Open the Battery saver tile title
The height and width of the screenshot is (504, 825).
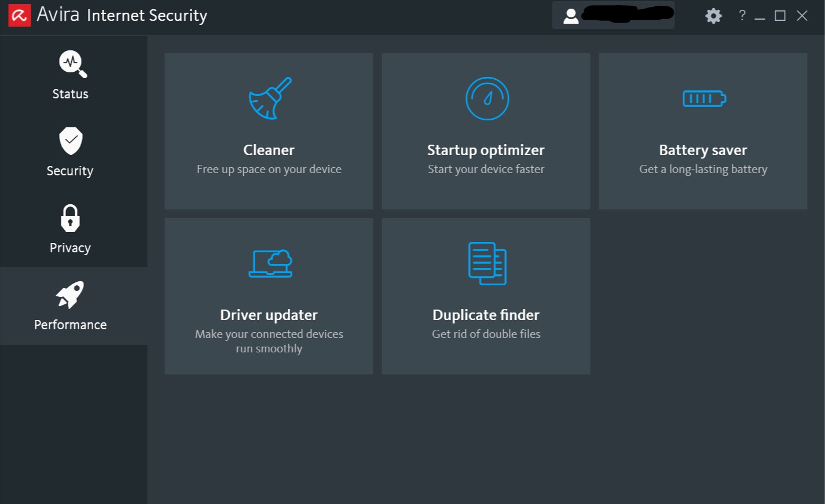pos(703,150)
